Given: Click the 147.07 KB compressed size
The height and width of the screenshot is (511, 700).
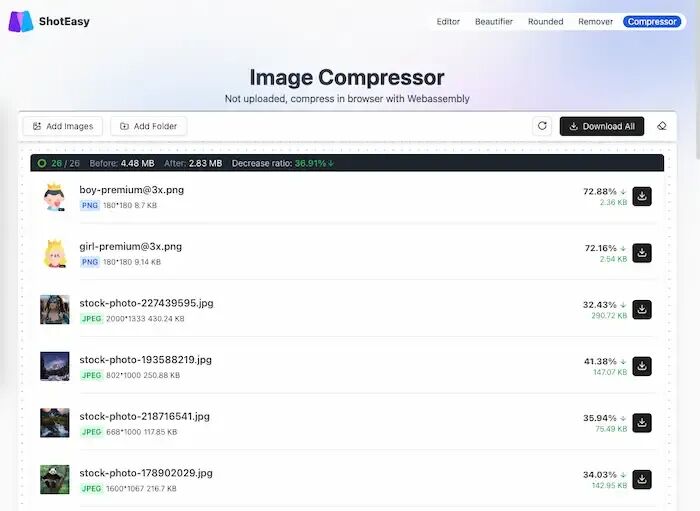Looking at the screenshot, I should 610,372.
